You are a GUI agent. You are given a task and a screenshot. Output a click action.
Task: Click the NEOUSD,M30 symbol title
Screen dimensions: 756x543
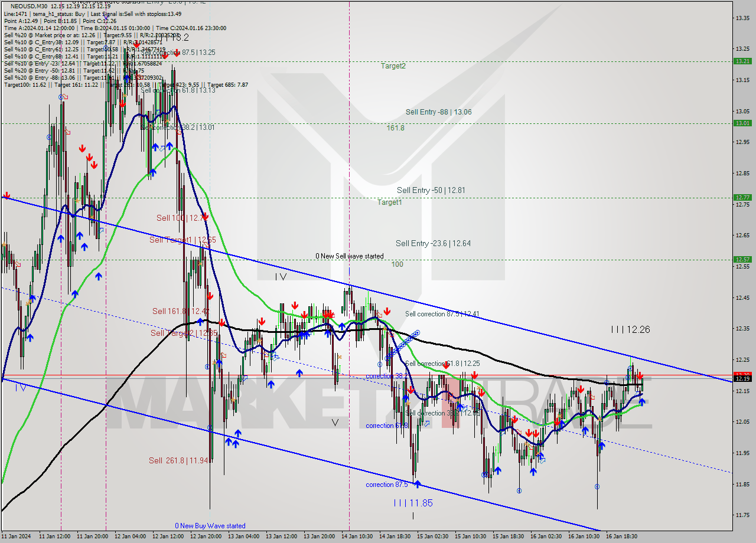pos(29,6)
